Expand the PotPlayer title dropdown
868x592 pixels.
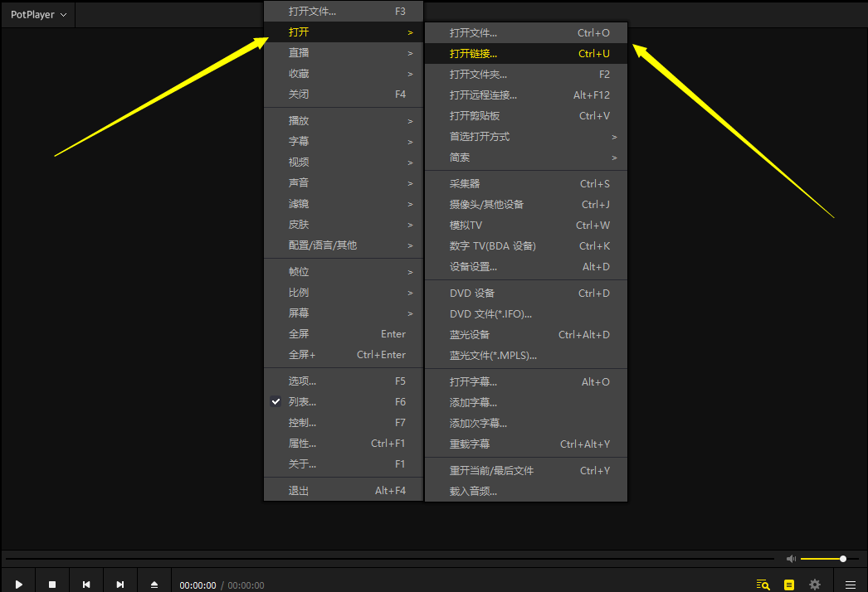coord(38,15)
